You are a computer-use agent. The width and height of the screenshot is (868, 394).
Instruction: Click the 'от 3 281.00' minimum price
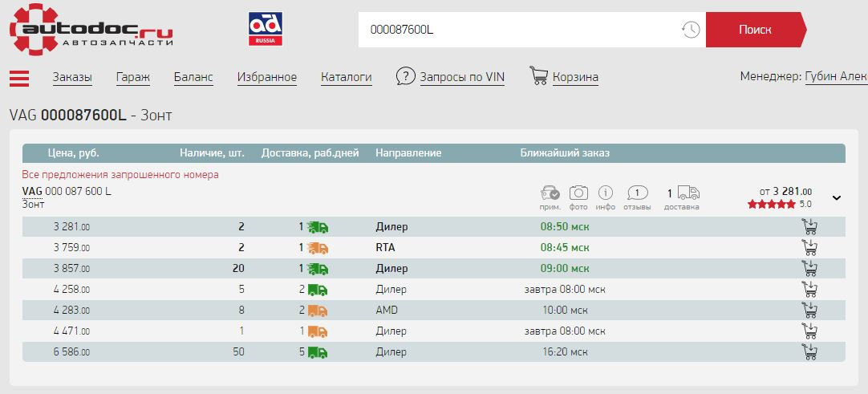coord(786,192)
